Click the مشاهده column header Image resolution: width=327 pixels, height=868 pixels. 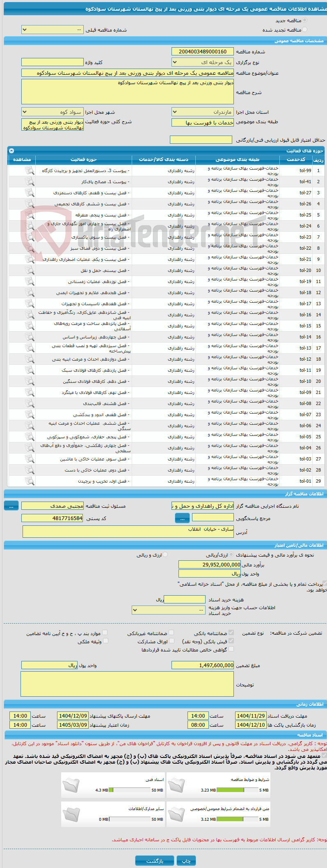coord(22,159)
